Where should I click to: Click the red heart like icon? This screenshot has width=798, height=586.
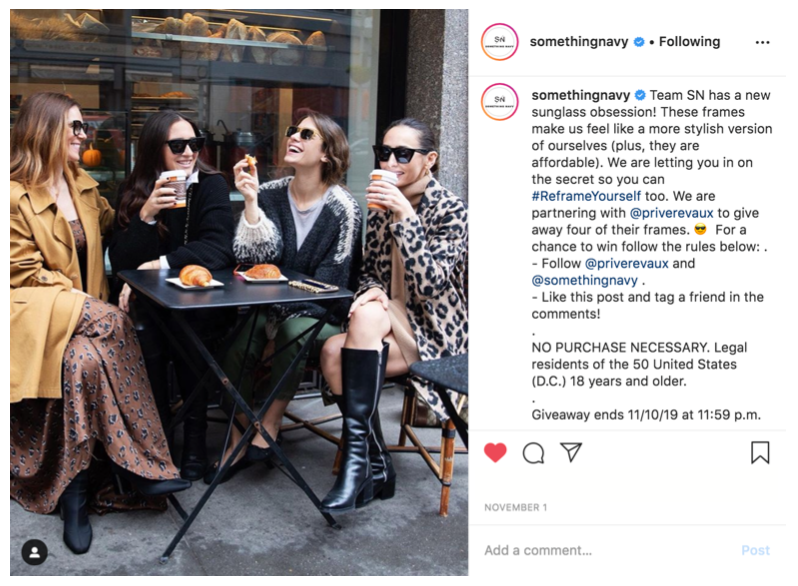[495, 452]
